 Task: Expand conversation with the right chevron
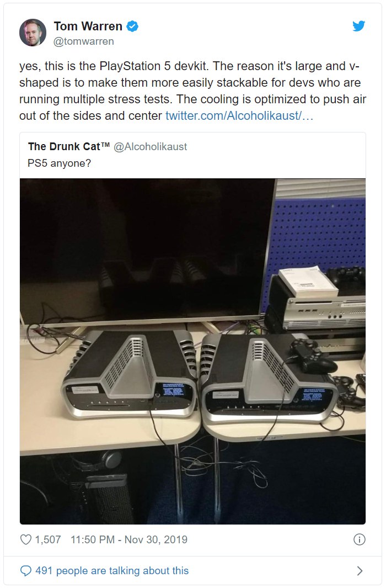coord(360,571)
